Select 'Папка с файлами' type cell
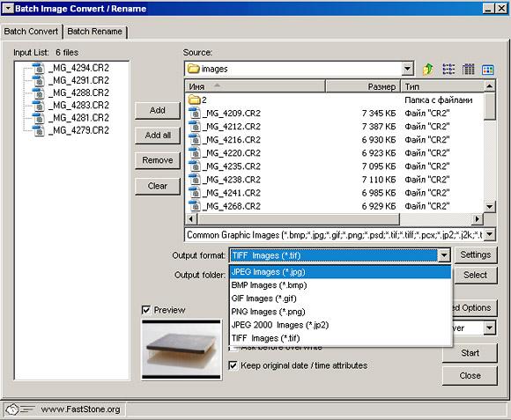This screenshot has width=511, height=420. coord(439,100)
